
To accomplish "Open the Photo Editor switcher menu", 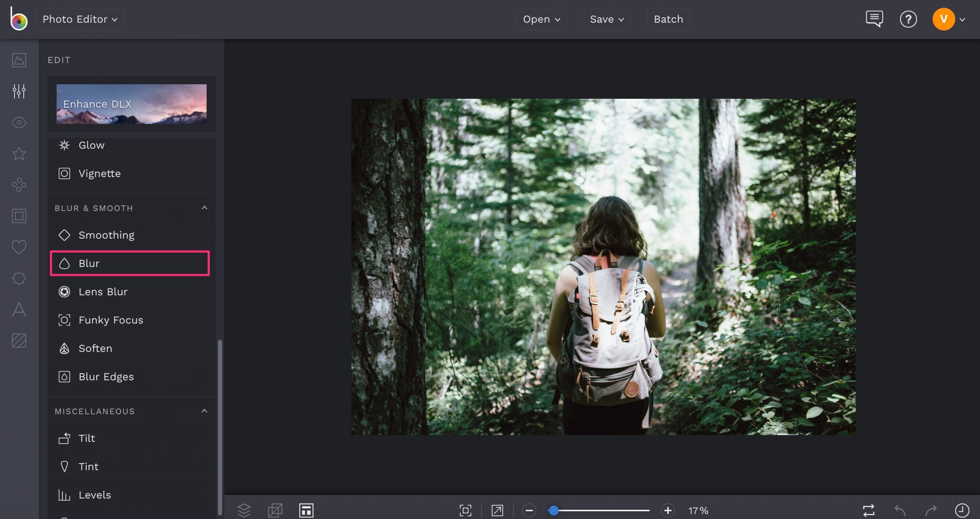I will (80, 19).
